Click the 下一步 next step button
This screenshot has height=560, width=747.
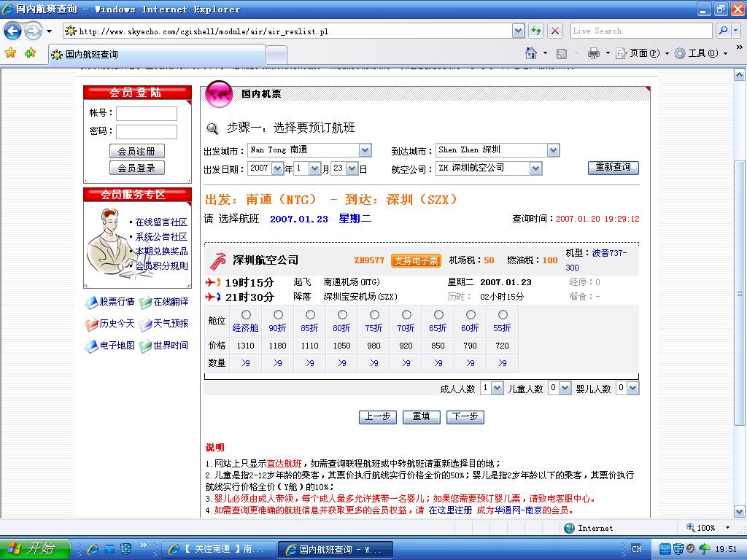click(x=465, y=416)
